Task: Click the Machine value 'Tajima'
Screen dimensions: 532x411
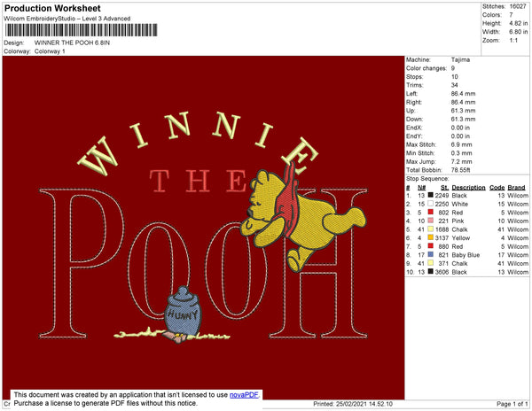Action: click(x=460, y=59)
